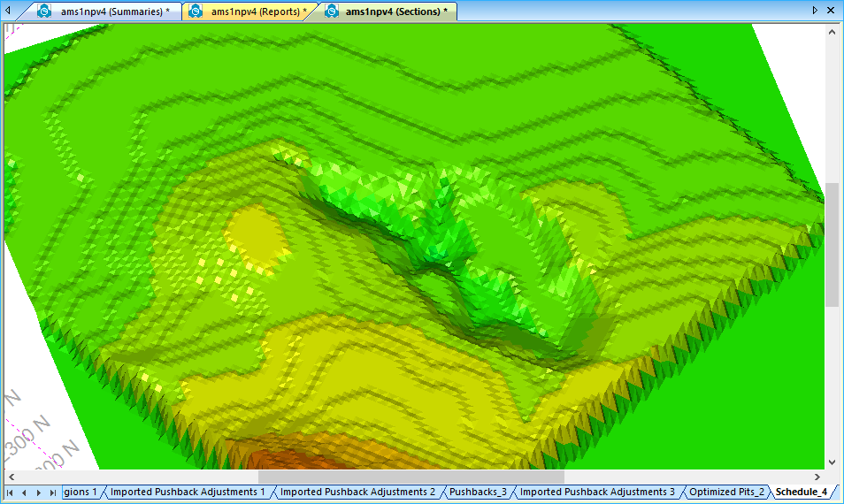
Task: Select the Pushbacks_3 sheet tab
Action: pyautogui.click(x=478, y=492)
